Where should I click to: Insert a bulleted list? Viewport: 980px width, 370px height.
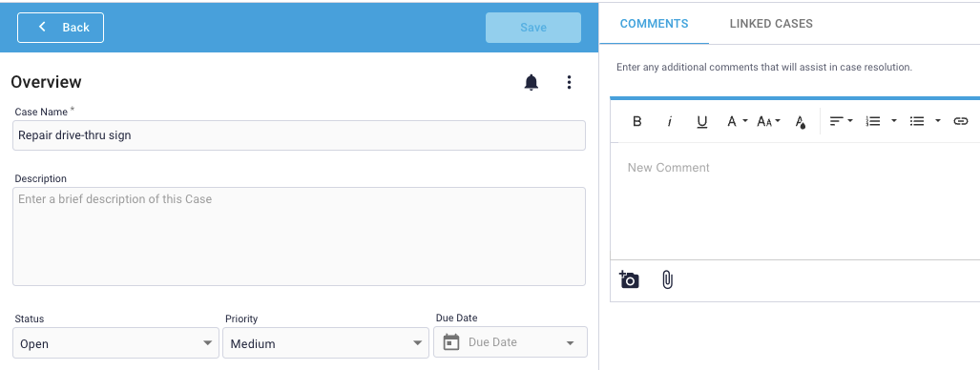click(x=917, y=121)
